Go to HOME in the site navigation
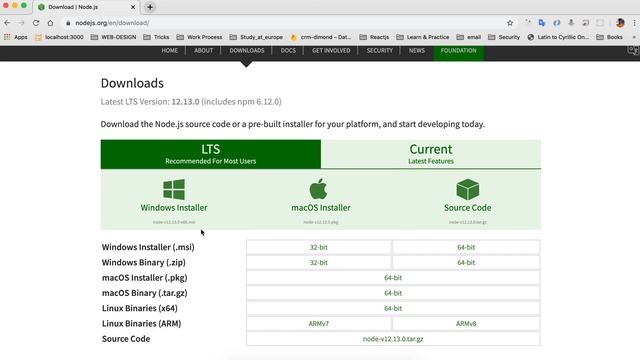 point(169,51)
